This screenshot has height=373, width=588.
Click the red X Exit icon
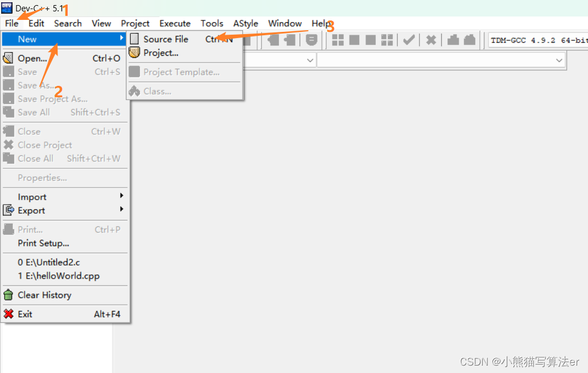coord(8,314)
